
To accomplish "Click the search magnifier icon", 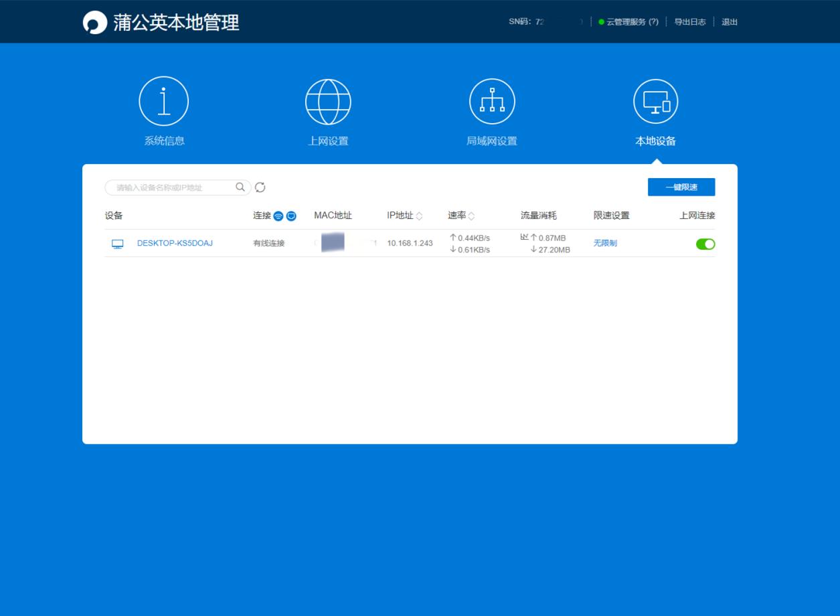I will 240,187.
